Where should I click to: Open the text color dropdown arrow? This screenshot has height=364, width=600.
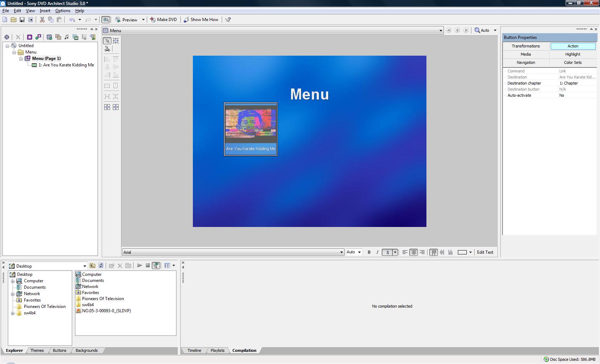pos(470,252)
